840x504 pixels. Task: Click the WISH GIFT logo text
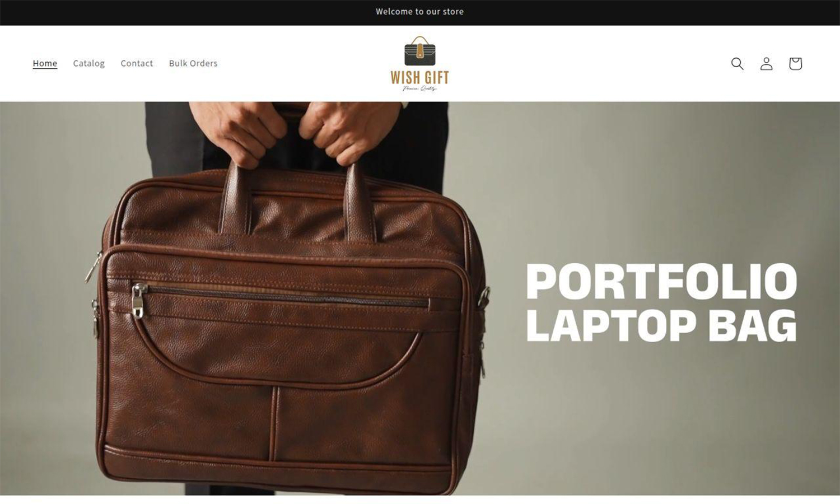pyautogui.click(x=420, y=78)
